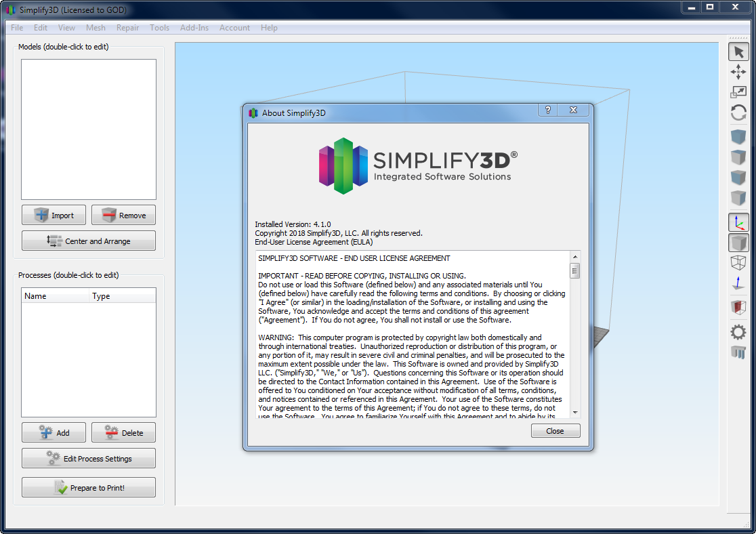Toggle the coordinate axes display
The height and width of the screenshot is (534, 756).
point(738,222)
